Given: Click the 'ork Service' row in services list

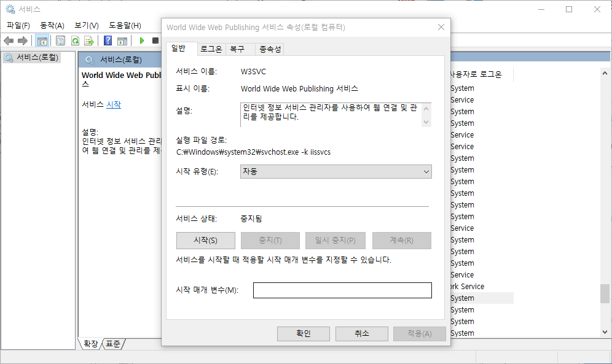Looking at the screenshot, I should tap(482, 287).
